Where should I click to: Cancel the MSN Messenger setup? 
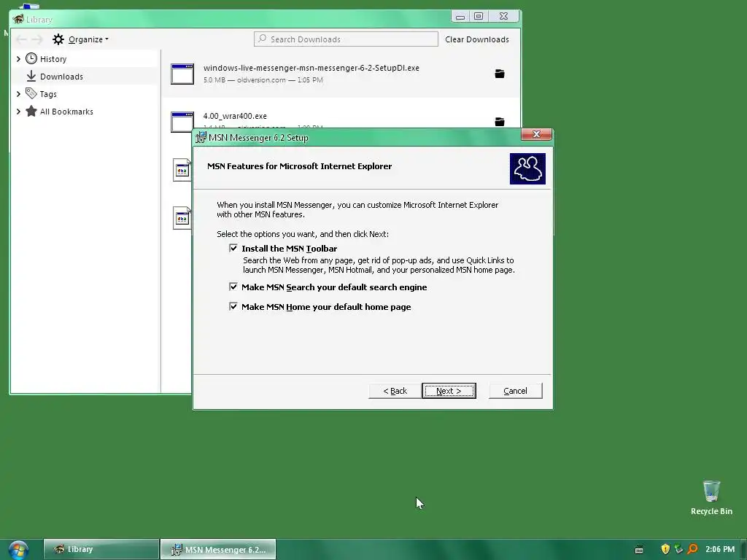pyautogui.click(x=516, y=391)
